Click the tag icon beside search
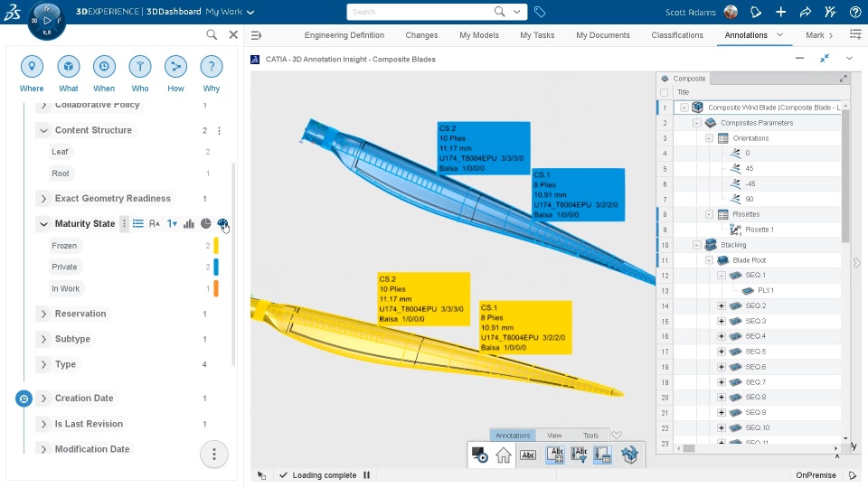This screenshot has width=868, height=488. click(x=540, y=12)
